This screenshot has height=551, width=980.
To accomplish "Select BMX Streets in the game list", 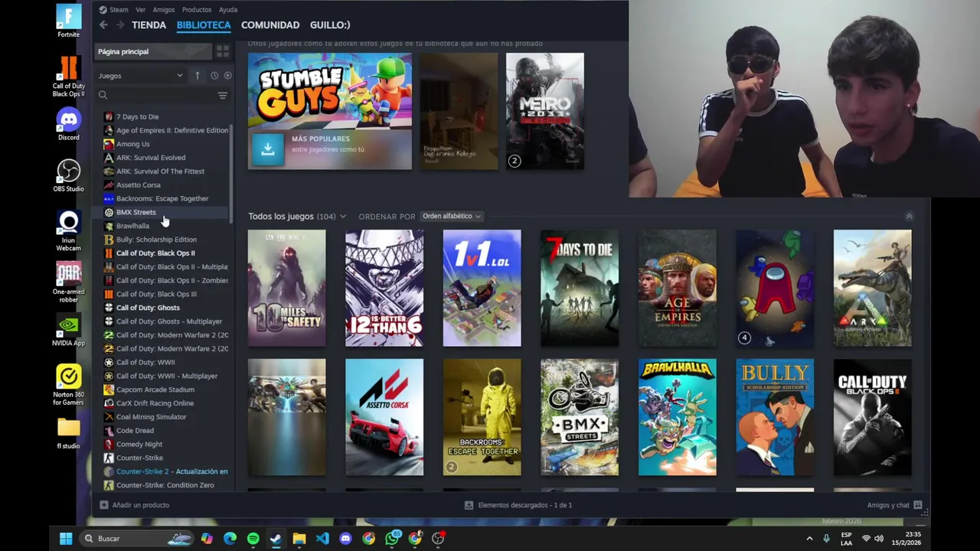I will (x=136, y=212).
